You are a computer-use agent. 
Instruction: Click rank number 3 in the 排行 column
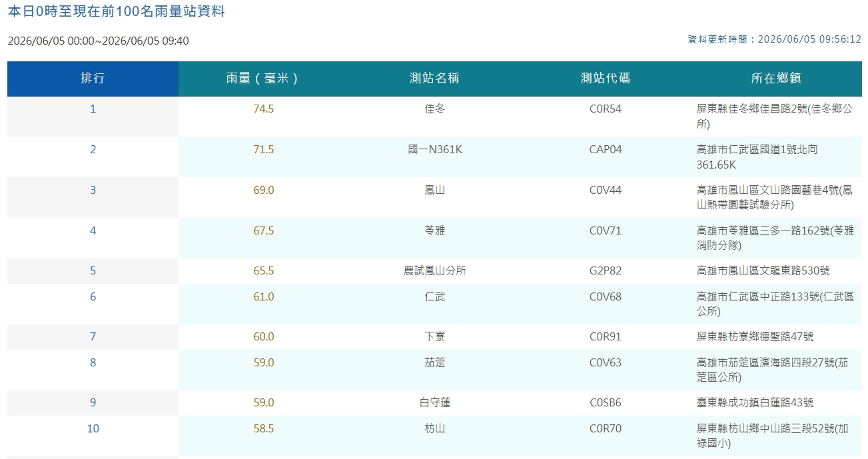(93, 190)
